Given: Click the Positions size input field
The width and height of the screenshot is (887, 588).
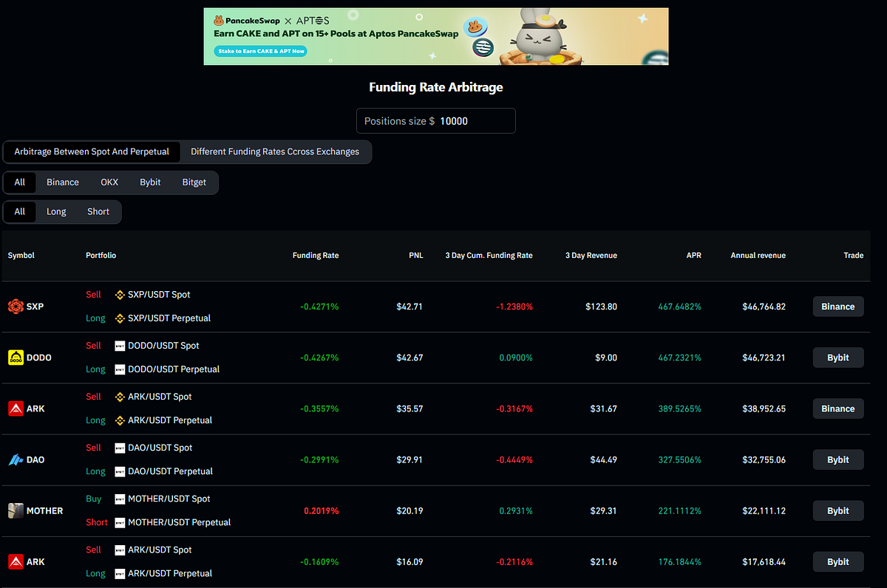Looking at the screenshot, I should tap(436, 121).
